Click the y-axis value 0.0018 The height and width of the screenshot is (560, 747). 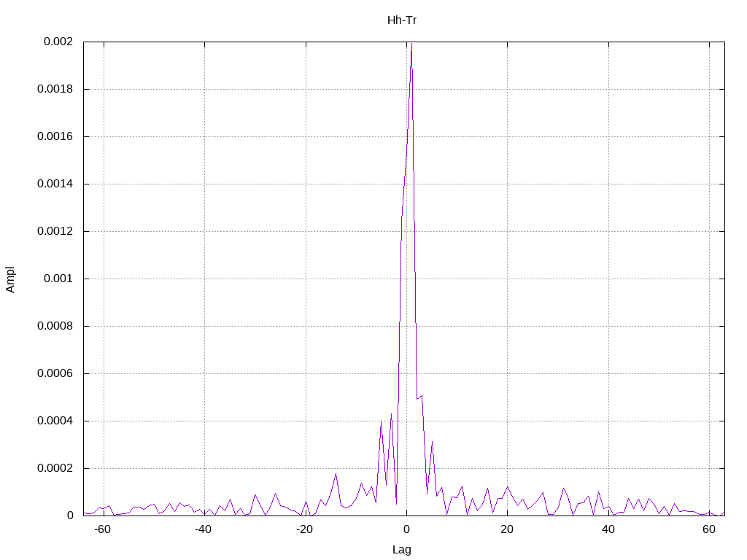click(55, 89)
